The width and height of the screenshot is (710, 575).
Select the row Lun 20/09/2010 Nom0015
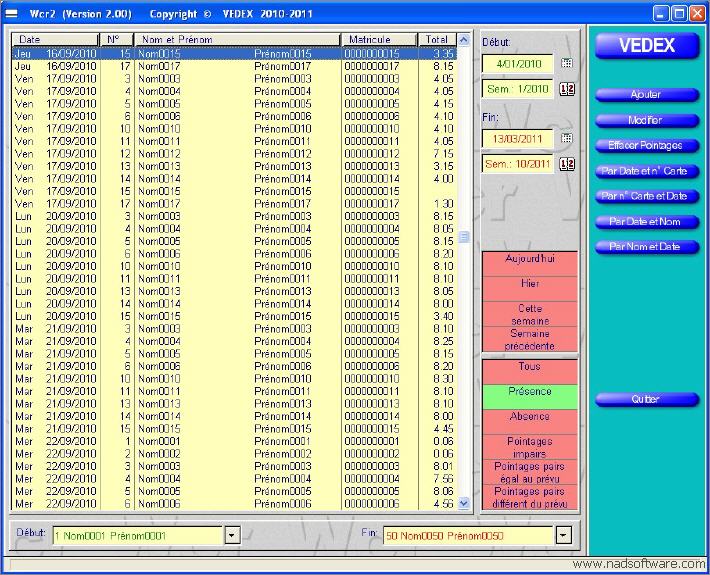[234, 316]
